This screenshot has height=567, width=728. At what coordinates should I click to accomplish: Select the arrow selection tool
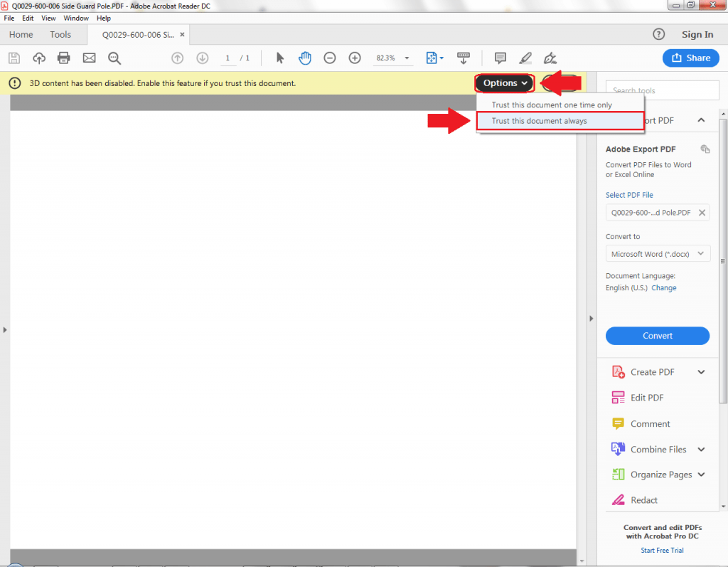(x=280, y=58)
